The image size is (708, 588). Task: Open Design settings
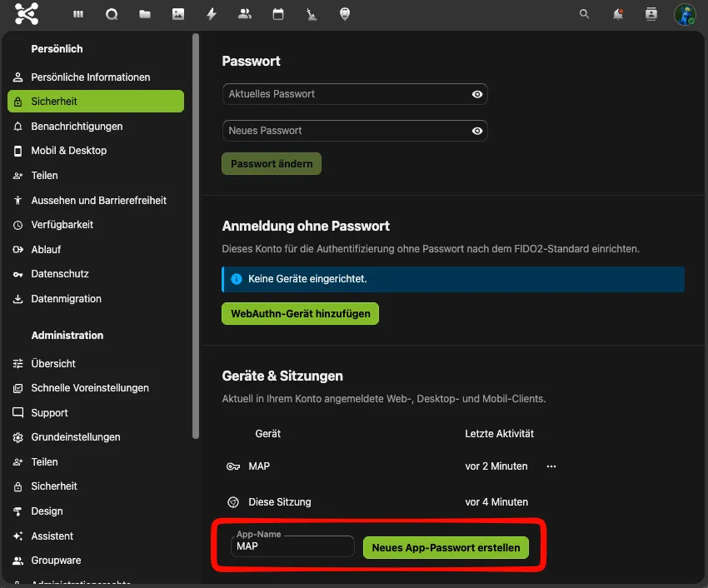(x=96, y=511)
